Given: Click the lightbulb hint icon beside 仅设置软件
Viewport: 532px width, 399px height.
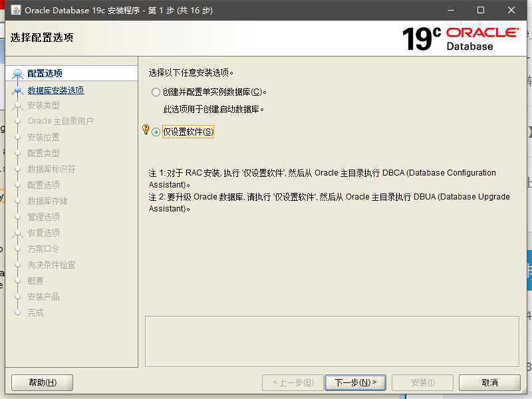Looking at the screenshot, I should [x=146, y=129].
